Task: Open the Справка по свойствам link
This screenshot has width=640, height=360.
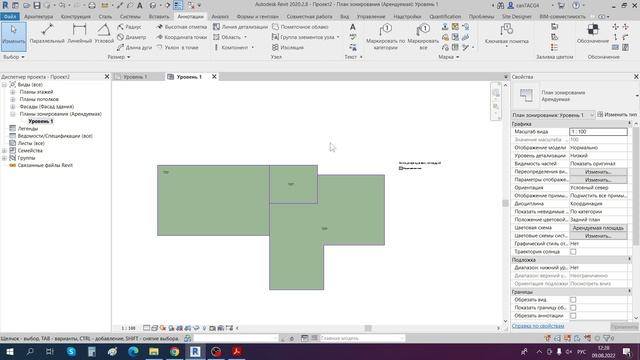Action: (x=538, y=326)
